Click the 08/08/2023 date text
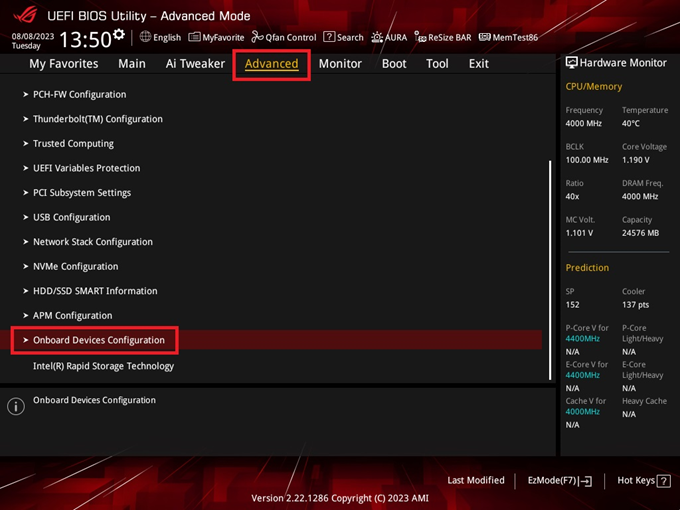This screenshot has width=680, height=510. 33,36
